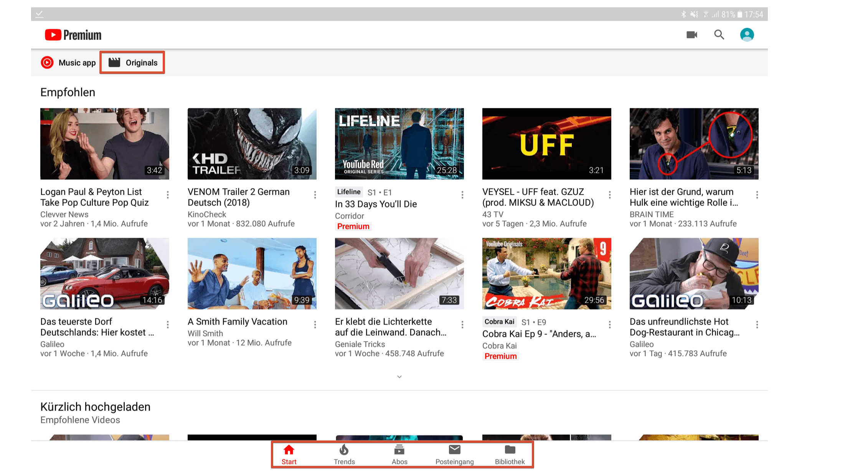868x472 pixels.
Task: Play the UFF video thumbnail
Action: click(547, 144)
